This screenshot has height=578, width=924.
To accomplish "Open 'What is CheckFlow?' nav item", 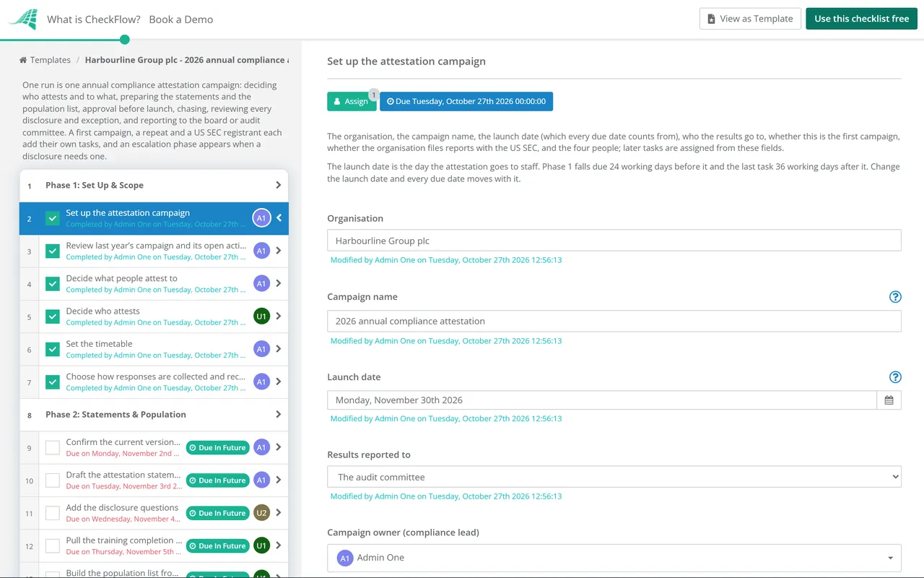I will pyautogui.click(x=94, y=20).
